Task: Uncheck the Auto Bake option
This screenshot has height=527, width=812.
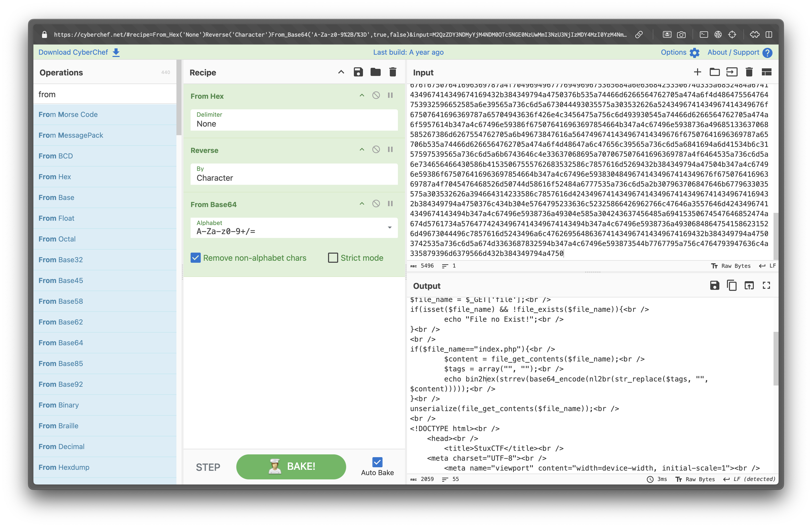Action: point(377,462)
